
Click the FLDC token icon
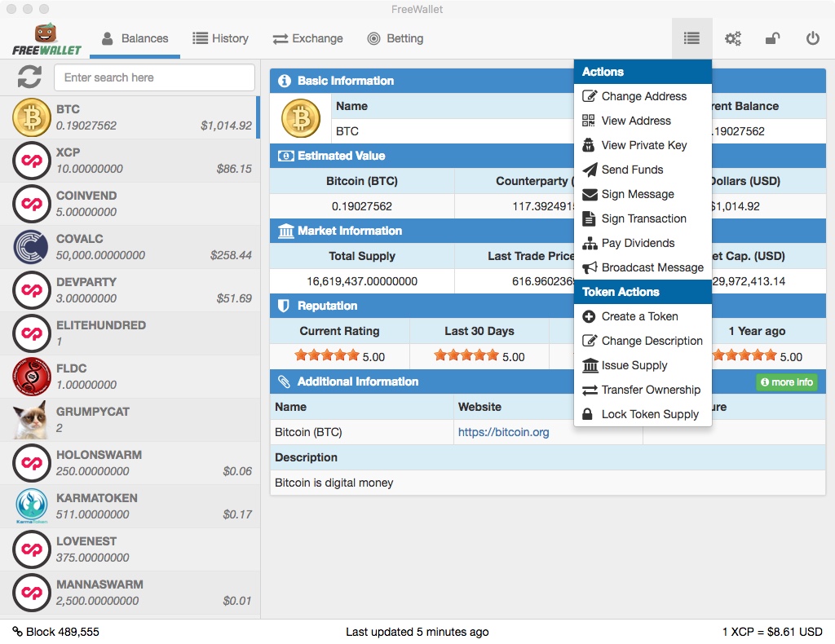(31, 377)
